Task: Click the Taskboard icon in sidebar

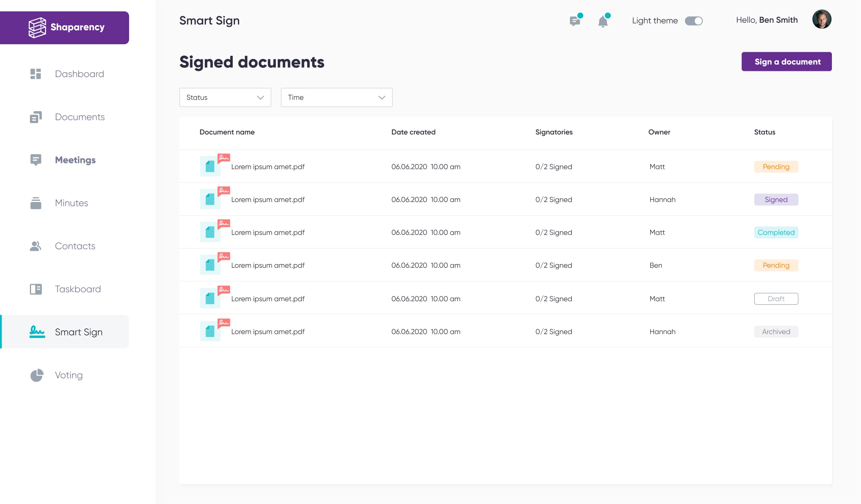Action: pyautogui.click(x=36, y=289)
